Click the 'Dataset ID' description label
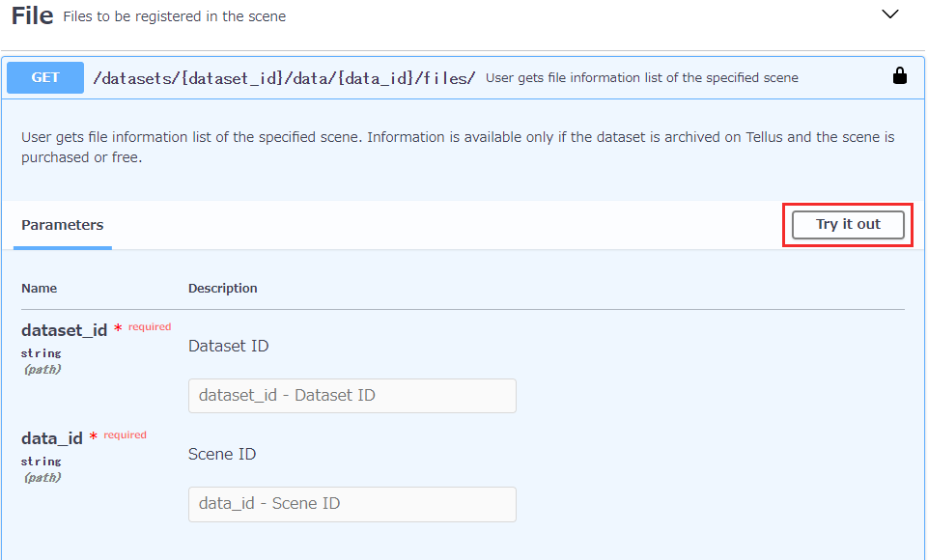The image size is (928, 560). [229, 346]
